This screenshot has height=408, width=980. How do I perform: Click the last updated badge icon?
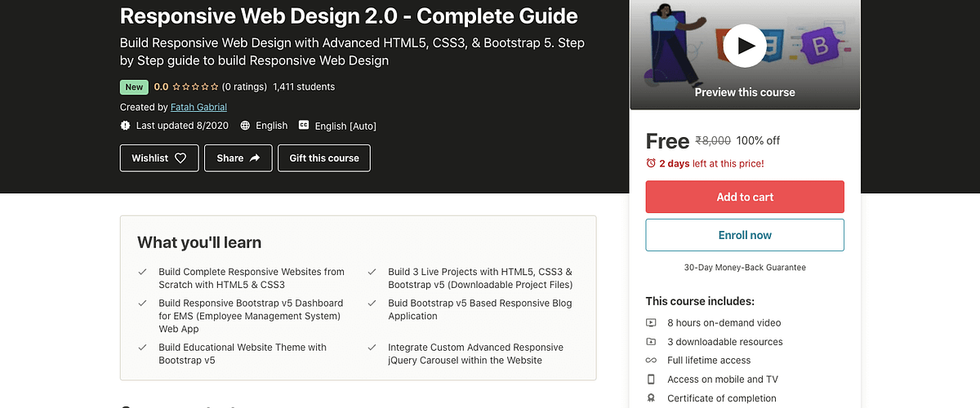point(125,126)
